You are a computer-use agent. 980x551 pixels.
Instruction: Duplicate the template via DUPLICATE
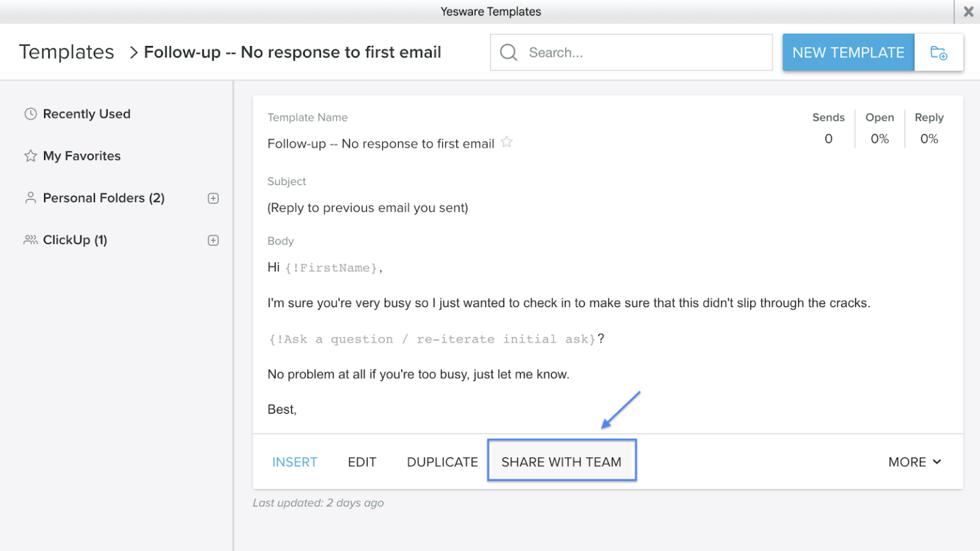coord(442,462)
